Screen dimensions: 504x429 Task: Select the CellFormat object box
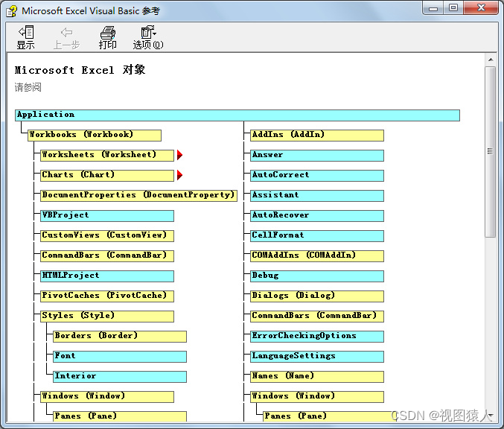pos(317,235)
